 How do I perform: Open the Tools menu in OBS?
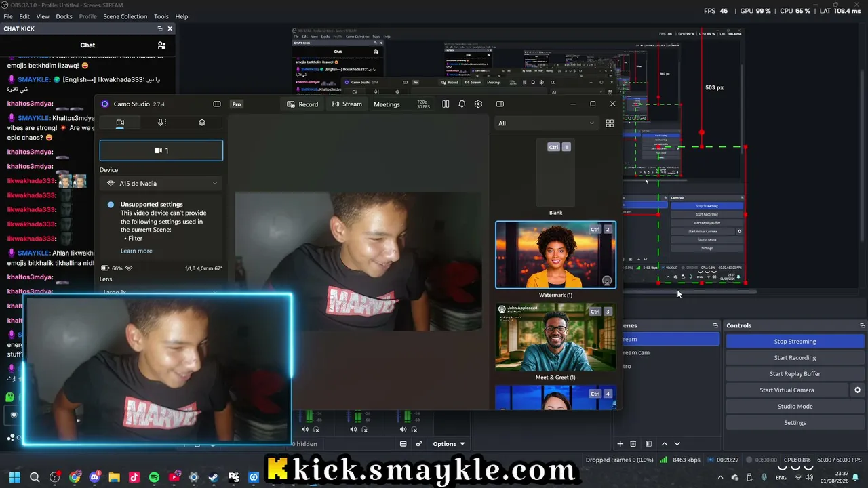coord(161,16)
